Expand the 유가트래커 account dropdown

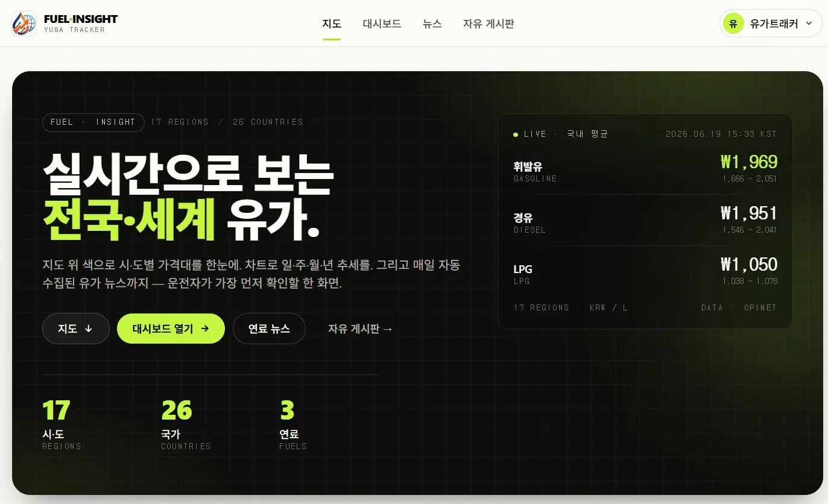pyautogui.click(x=771, y=24)
